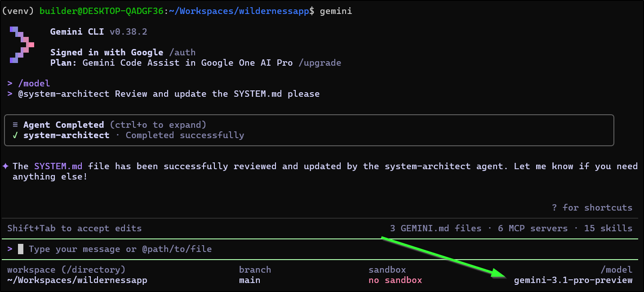644x292 pixels.
Task: Click the '? for shortcuts' hint
Action: pyautogui.click(x=592, y=207)
